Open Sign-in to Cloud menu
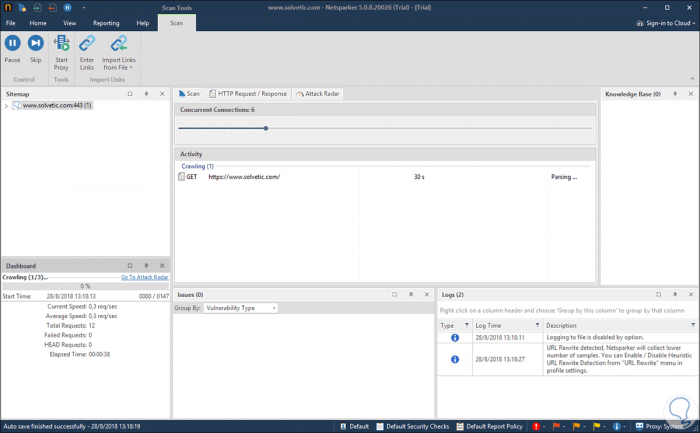This screenshot has height=433, width=700. pyautogui.click(x=666, y=23)
